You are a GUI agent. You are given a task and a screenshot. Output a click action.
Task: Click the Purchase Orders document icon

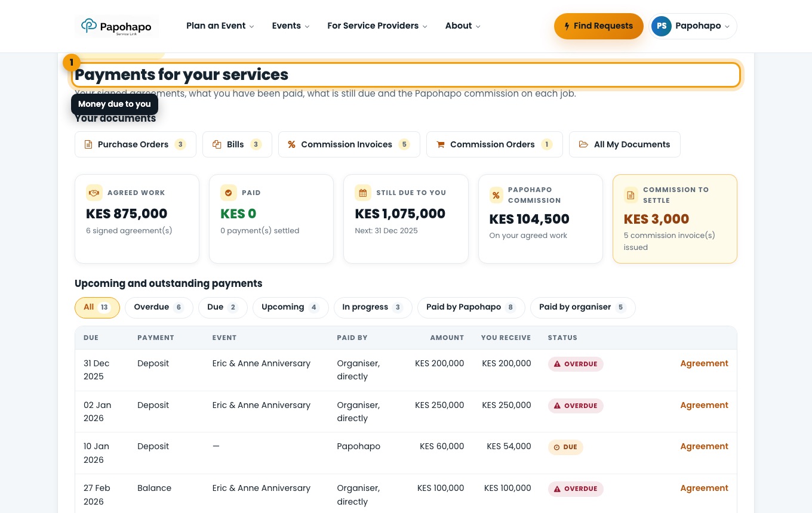coord(88,144)
